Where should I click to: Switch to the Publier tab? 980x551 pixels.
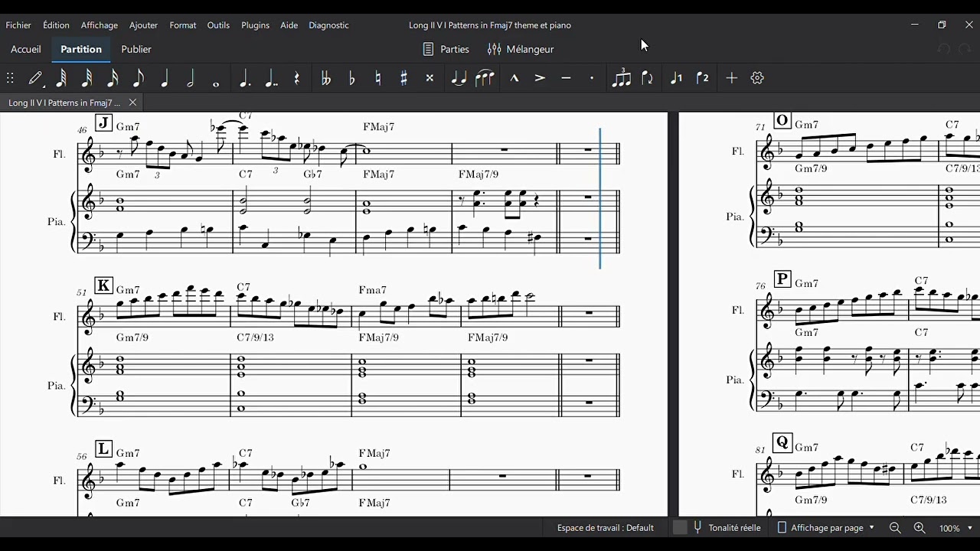tap(136, 49)
